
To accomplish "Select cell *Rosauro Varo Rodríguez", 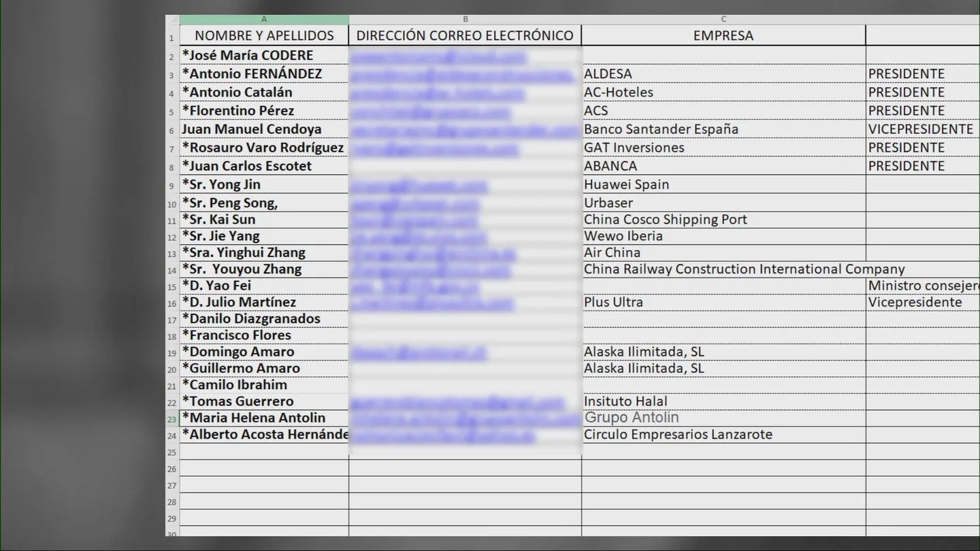I will pyautogui.click(x=264, y=147).
